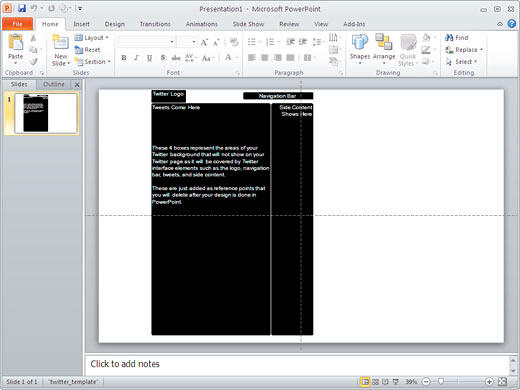Switch to the Insert ribbon tab

(x=81, y=24)
